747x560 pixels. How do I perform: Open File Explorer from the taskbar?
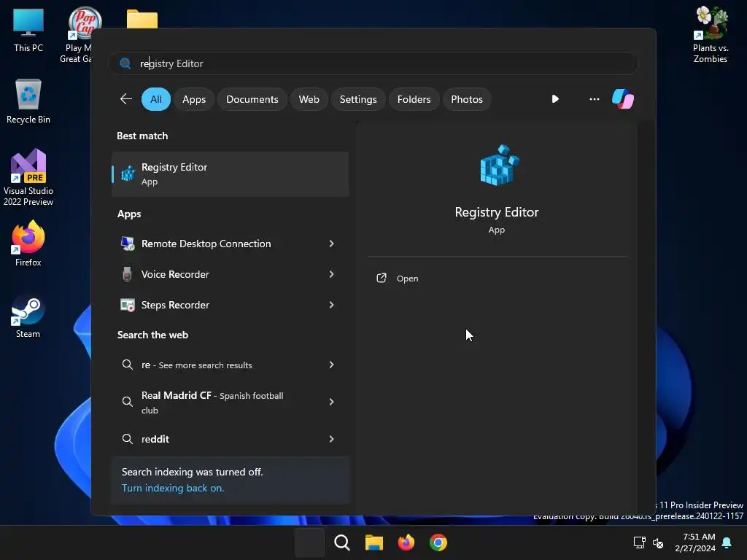(374, 542)
